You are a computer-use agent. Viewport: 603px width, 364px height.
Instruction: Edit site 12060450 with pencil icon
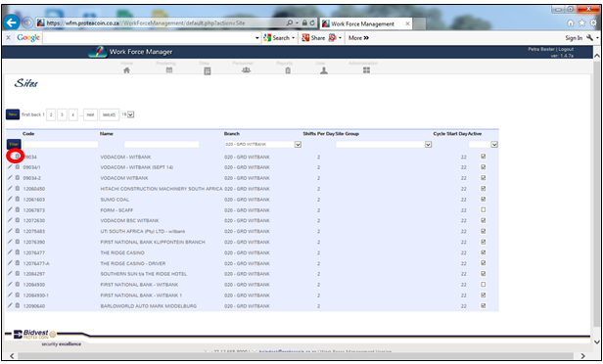(10, 188)
